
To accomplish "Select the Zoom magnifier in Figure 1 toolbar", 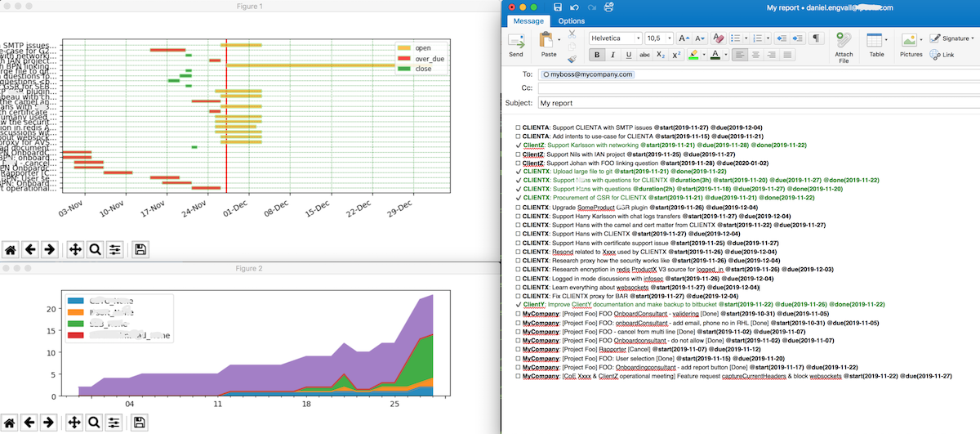I will point(95,249).
